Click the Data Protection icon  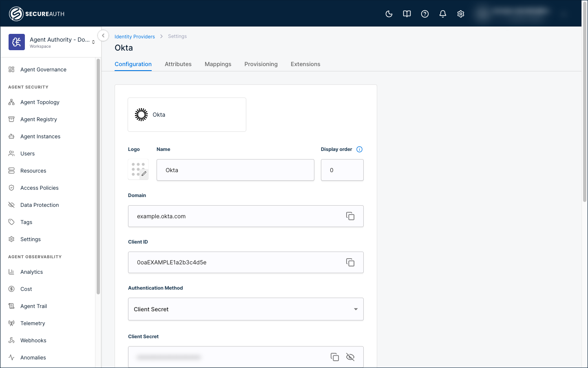pyautogui.click(x=11, y=205)
